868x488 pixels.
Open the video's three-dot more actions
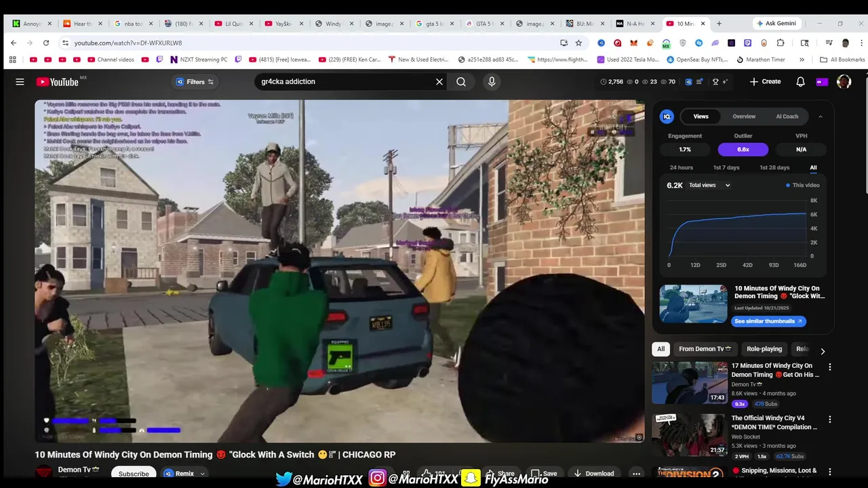click(x=635, y=473)
